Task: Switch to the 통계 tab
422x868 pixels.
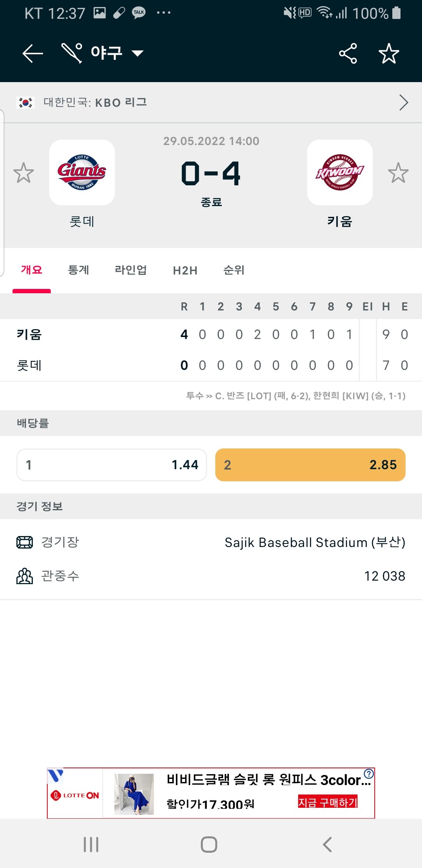Action: coord(79,270)
